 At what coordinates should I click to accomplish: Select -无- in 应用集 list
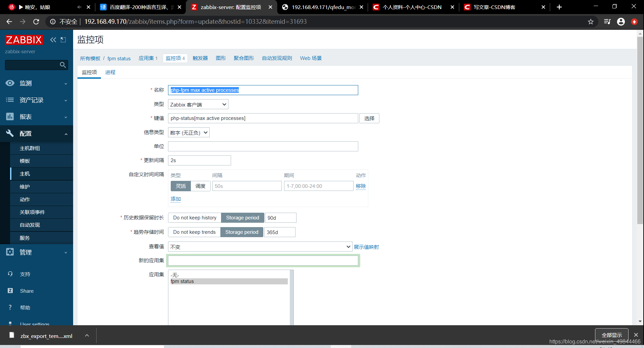click(229, 275)
